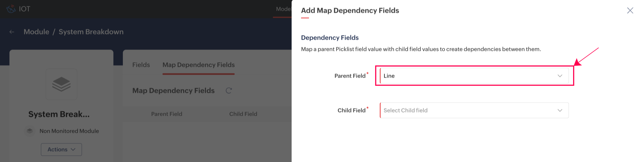Click the Child Field column header
Image resolution: width=644 pixels, height=162 pixels.
coord(243,114)
